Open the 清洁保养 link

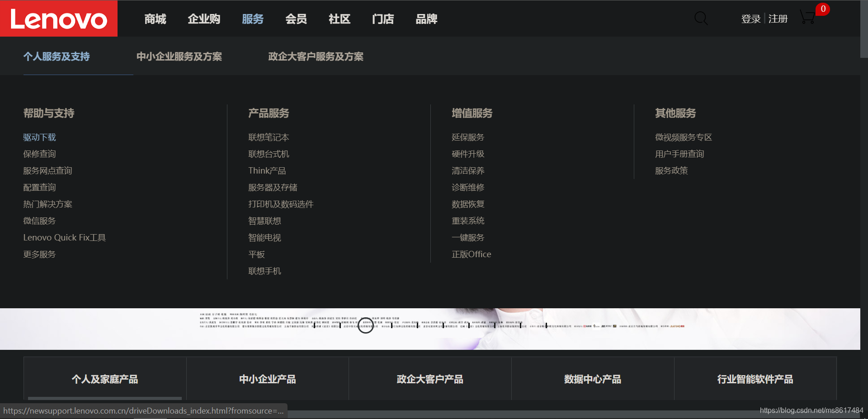coord(468,171)
